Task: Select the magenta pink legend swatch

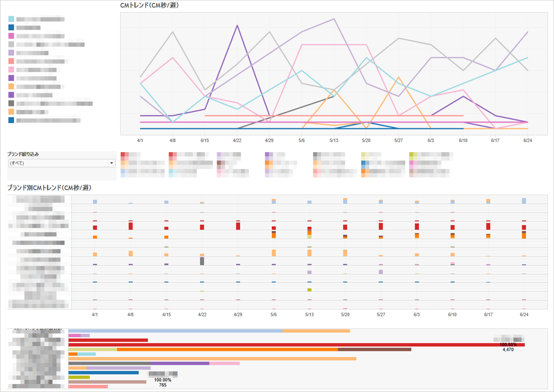Action: tap(11, 36)
